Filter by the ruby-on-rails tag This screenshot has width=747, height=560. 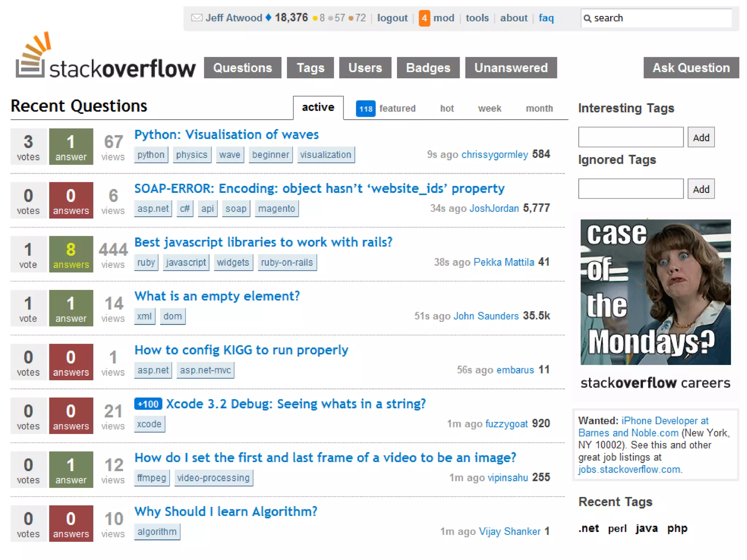pos(287,262)
